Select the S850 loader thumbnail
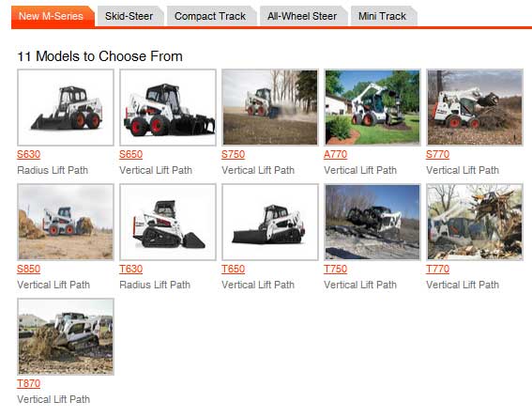This screenshot has width=532, height=417. 66,222
